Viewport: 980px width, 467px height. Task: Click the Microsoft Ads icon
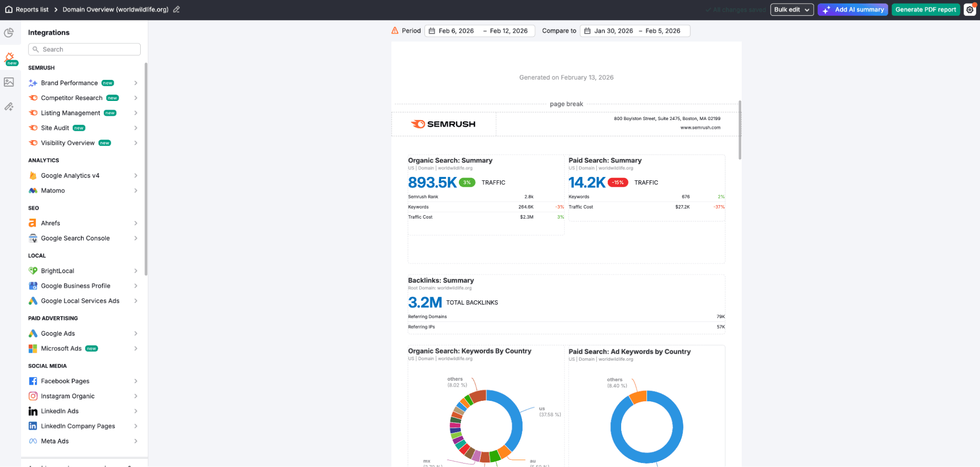click(x=33, y=348)
